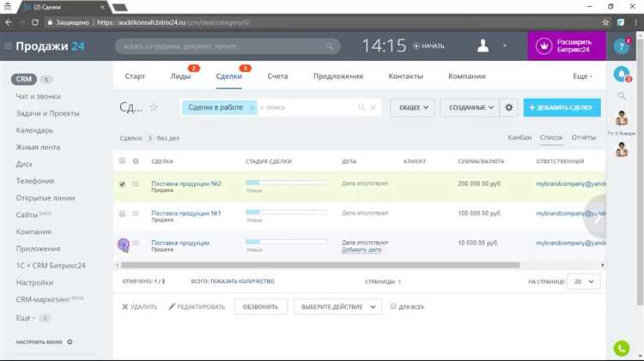Click stage progress bar of the 10 000 руб deal
This screenshot has width=644, height=361.
click(x=286, y=242)
